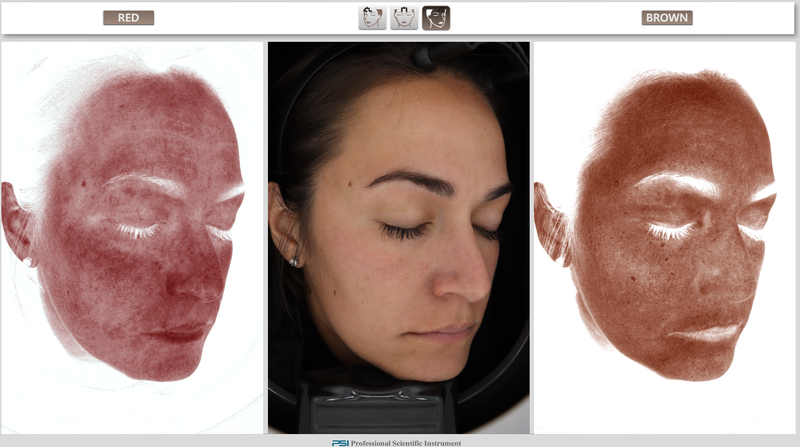Click the closed eyelashes in the center photo
Viewport: 800px width, 447px height.
point(405,233)
